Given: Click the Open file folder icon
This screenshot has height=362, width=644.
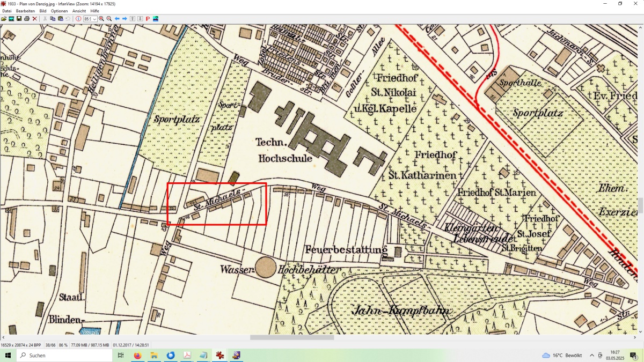Looking at the screenshot, I should (x=4, y=19).
